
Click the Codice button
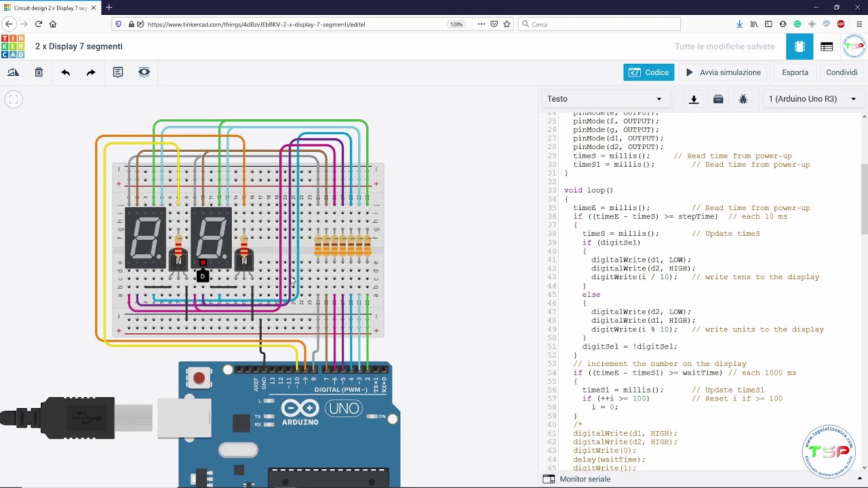click(x=649, y=73)
